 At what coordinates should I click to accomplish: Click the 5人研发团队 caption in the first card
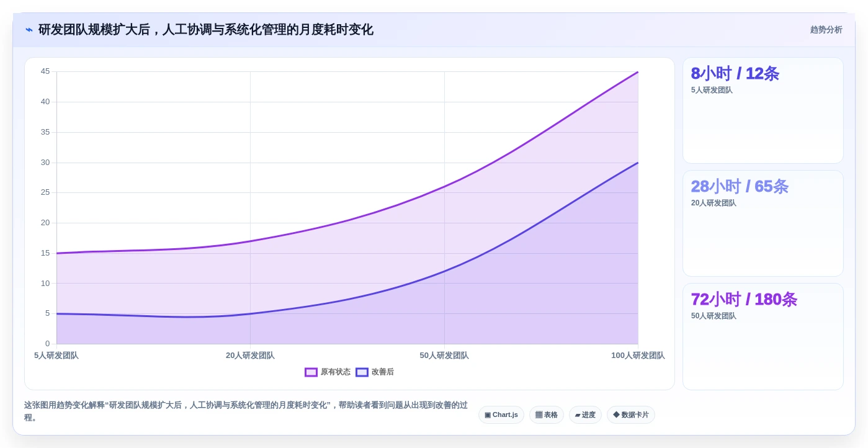point(712,90)
